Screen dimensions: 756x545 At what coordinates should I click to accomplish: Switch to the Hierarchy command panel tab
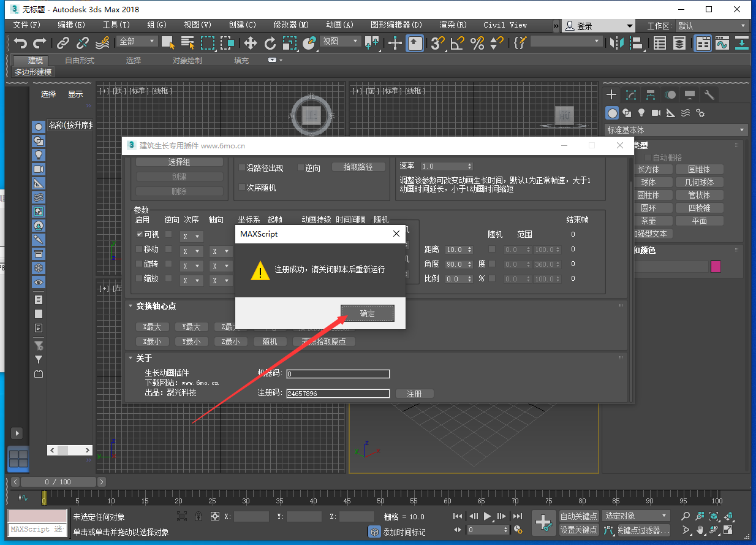[x=651, y=94]
